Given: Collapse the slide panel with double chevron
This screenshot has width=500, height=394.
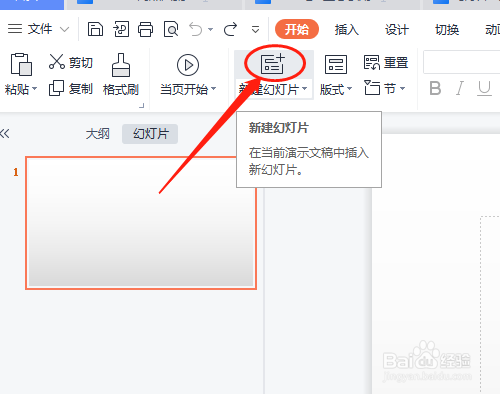Looking at the screenshot, I should [5, 134].
